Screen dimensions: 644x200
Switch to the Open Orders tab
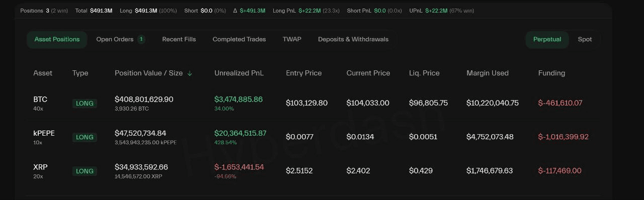115,39
